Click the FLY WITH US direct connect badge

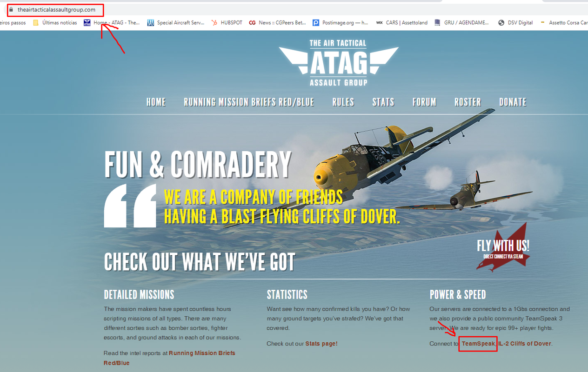click(x=503, y=248)
